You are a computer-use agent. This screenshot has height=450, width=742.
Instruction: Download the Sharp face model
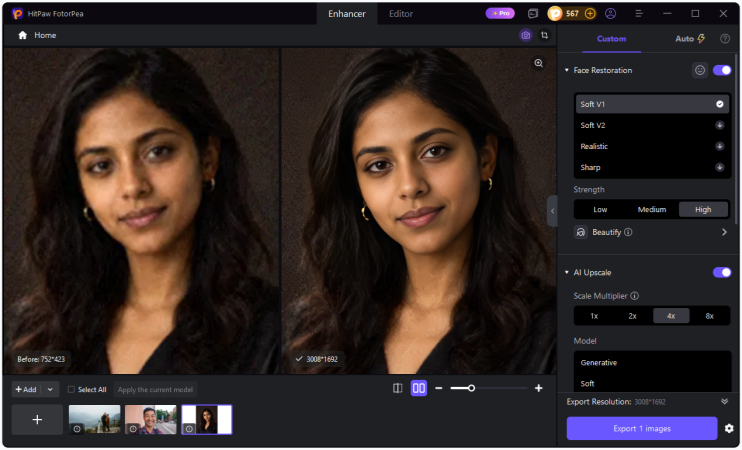pyautogui.click(x=719, y=167)
